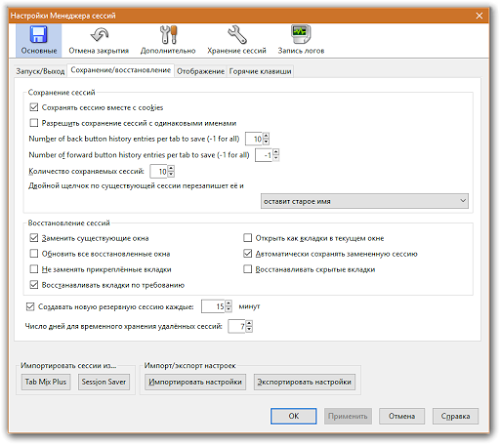Decrease days for deleted sessions spinner
The image size is (500, 445).
point(249,329)
